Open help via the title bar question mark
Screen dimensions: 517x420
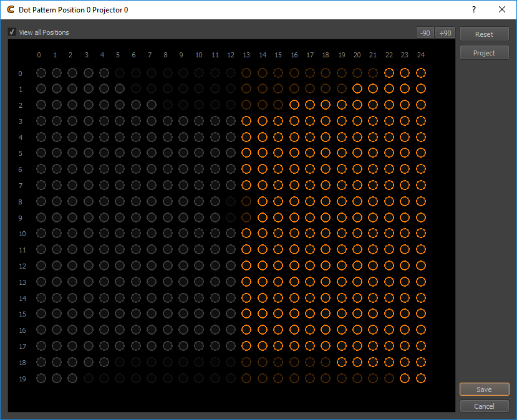(474, 10)
